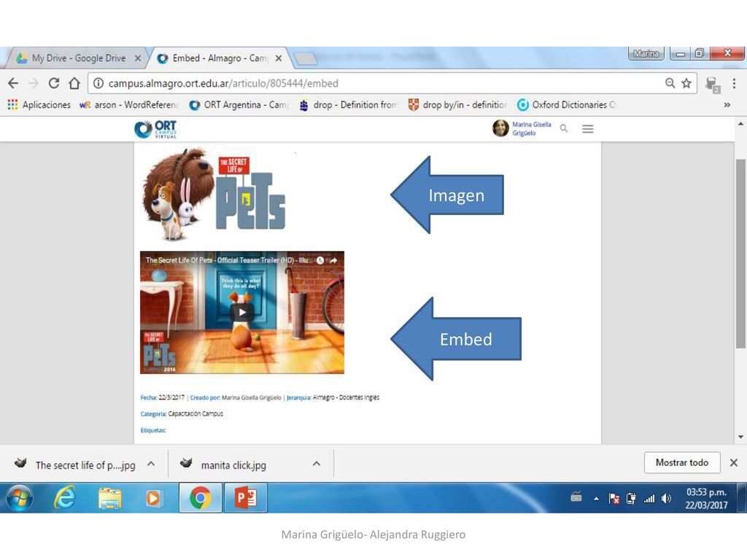
Task: Click the extension icon next to address bar
Action: tap(712, 85)
